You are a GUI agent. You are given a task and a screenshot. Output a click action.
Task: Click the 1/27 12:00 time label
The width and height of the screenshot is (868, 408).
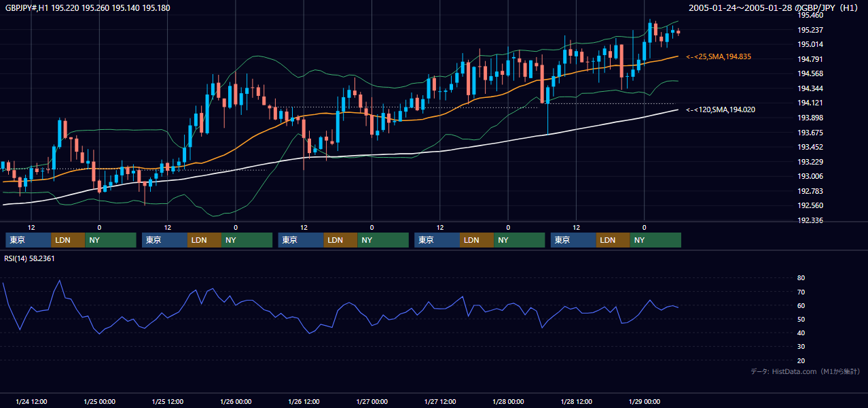click(440, 402)
